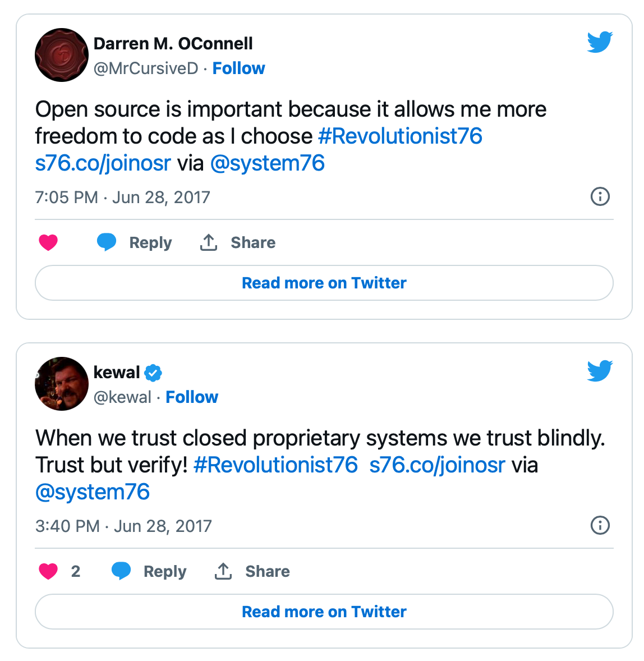Follow @kewal
Image resolution: width=644 pixels, height=661 pixels.
[x=192, y=397]
